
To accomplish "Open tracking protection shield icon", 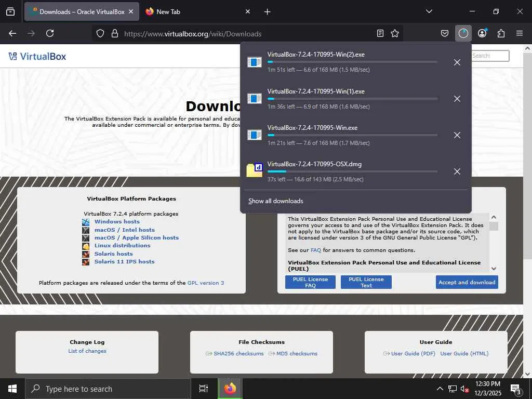I will click(x=100, y=33).
